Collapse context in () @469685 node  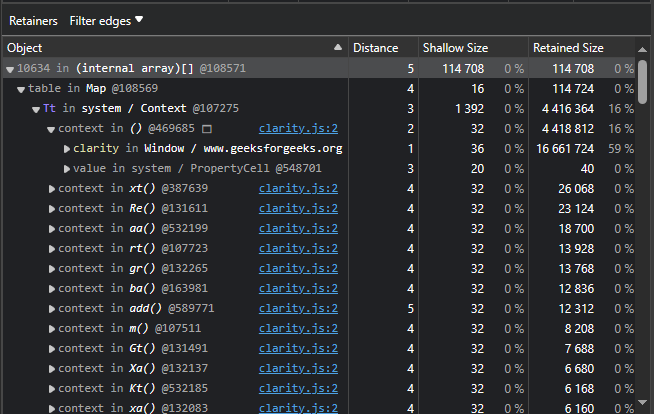[x=51, y=130]
